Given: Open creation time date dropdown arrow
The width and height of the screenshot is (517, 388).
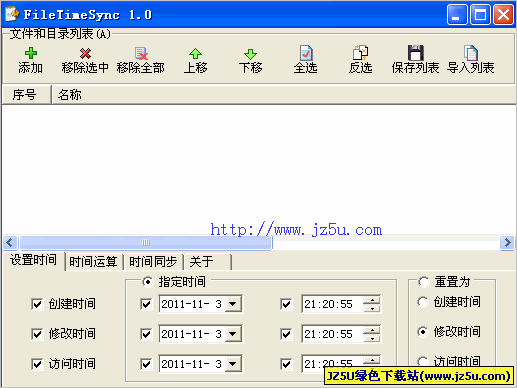Looking at the screenshot, I should [233, 304].
